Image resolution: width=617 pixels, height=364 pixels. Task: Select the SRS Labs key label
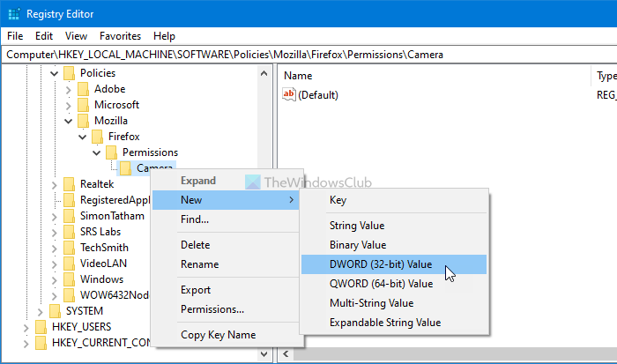[100, 232]
